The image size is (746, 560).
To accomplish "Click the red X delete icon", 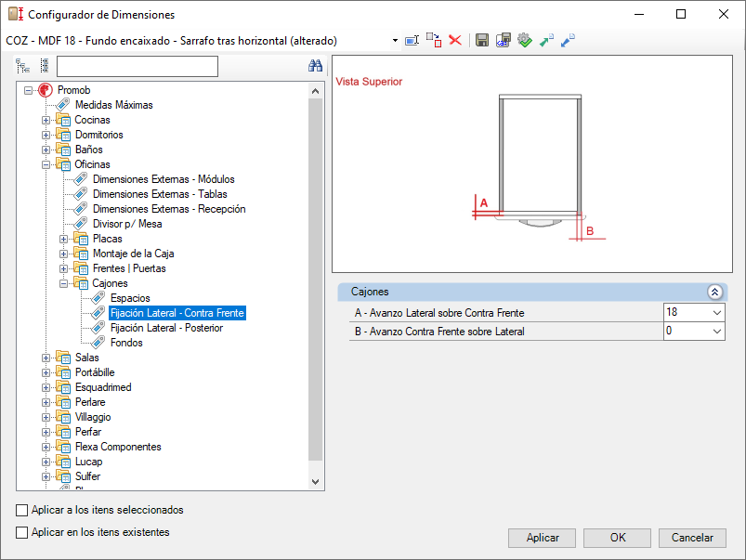I will 455,40.
